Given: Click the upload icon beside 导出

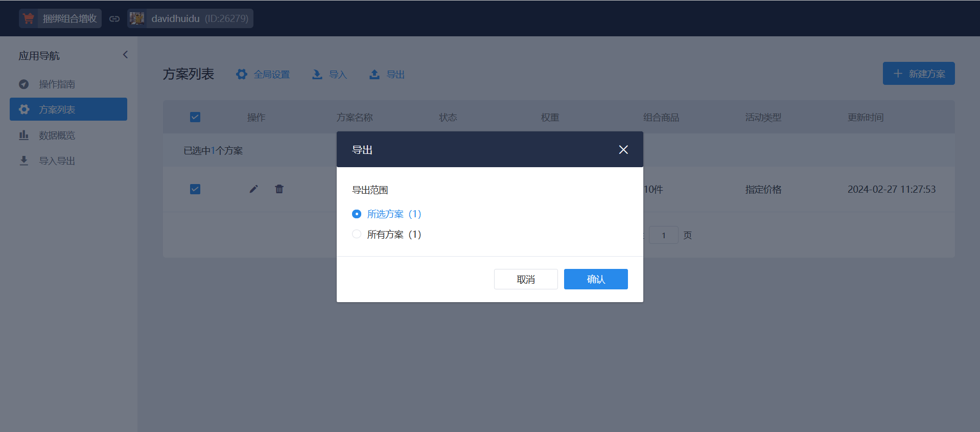Looking at the screenshot, I should [375, 74].
